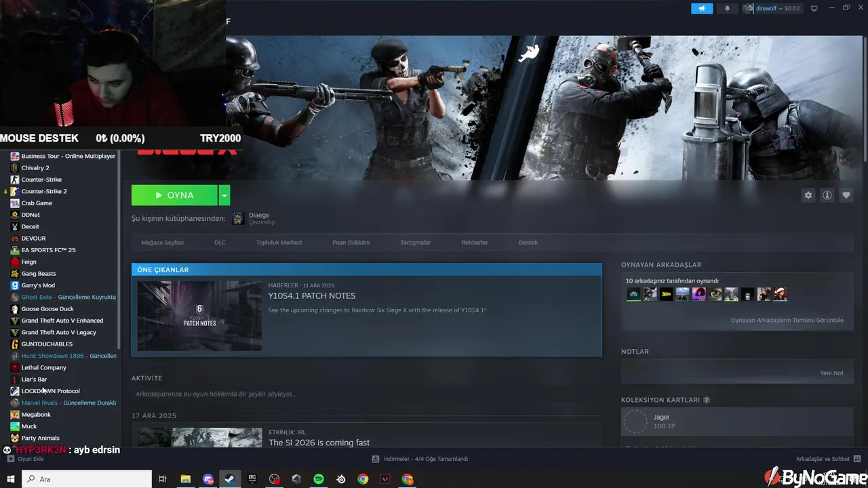
Task: Click the Lethal Company icon
Action: click(15, 367)
